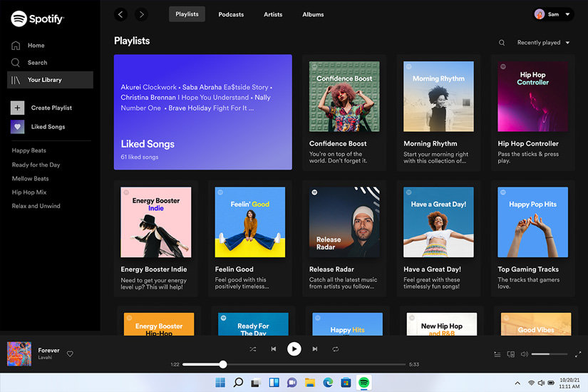Adjust the volume slider
The width and height of the screenshot is (588, 392).
point(550,354)
